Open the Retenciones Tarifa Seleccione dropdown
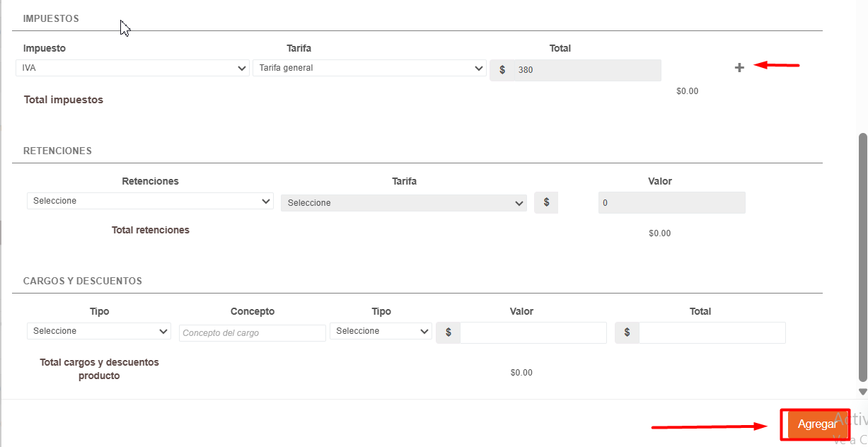868x447 pixels. coord(404,203)
